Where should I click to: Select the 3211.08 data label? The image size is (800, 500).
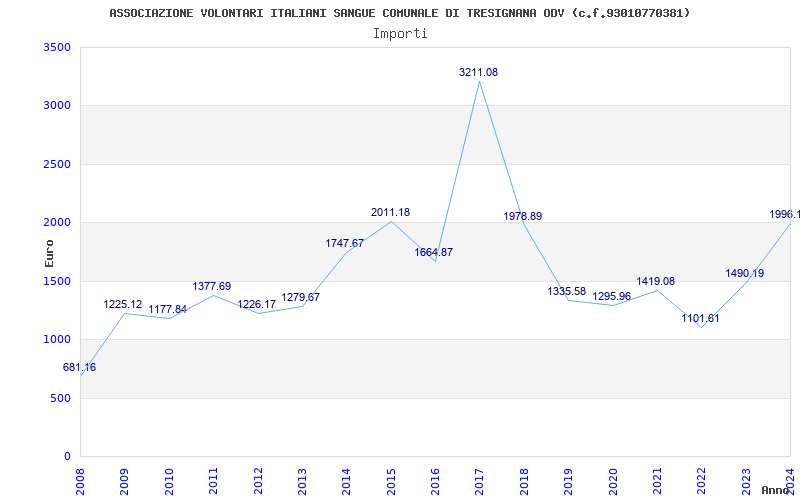pyautogui.click(x=478, y=72)
